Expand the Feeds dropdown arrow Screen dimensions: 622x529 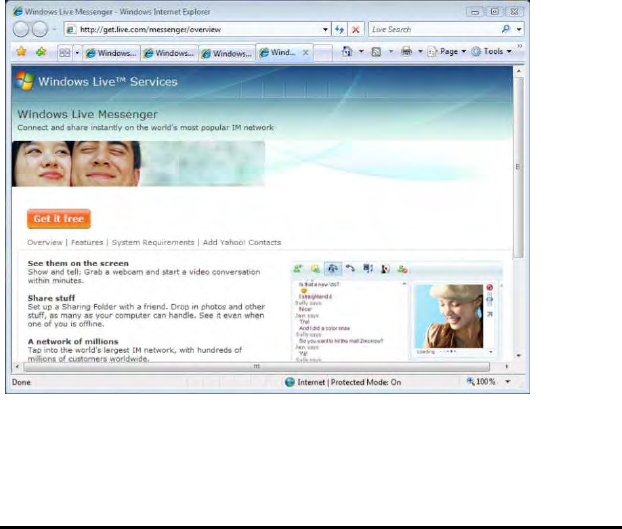point(391,52)
